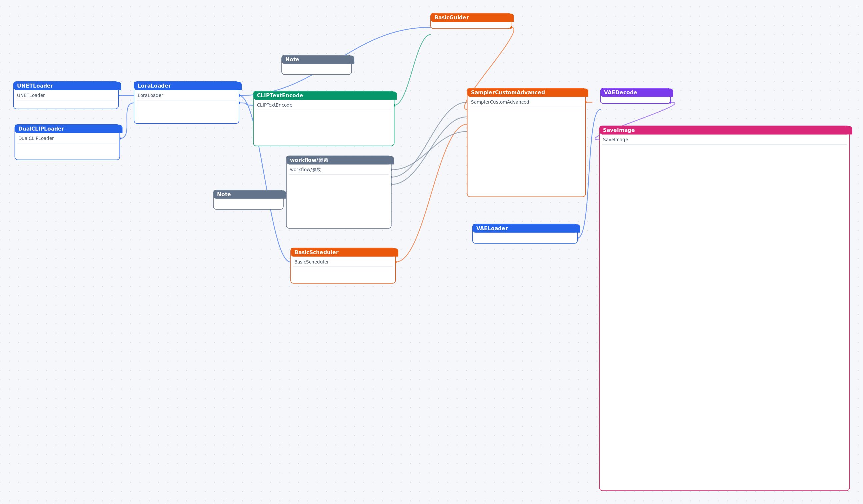Click the 'LoraLoader' body text label
Screen dimensions: 863x504
pos(150,96)
